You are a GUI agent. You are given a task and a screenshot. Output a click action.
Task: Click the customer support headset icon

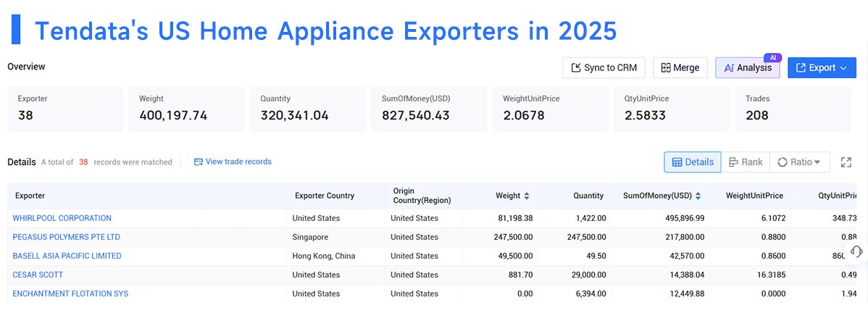click(x=856, y=251)
